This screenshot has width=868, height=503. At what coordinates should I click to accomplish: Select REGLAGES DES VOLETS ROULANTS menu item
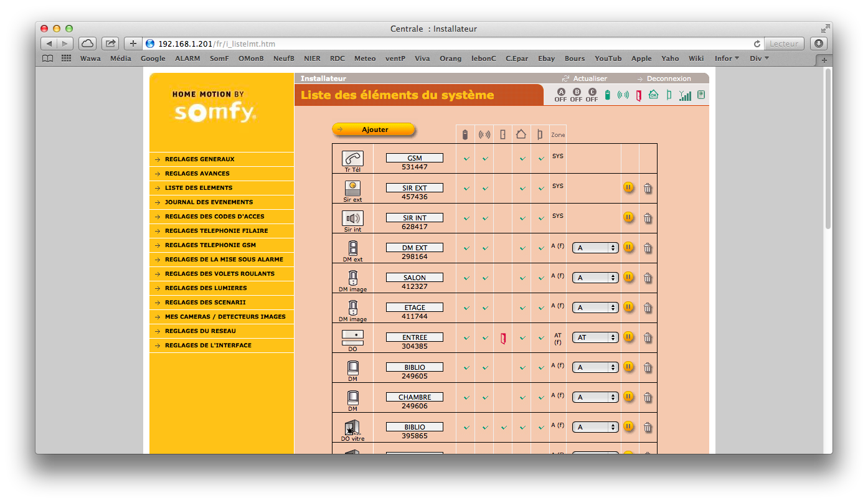point(219,274)
